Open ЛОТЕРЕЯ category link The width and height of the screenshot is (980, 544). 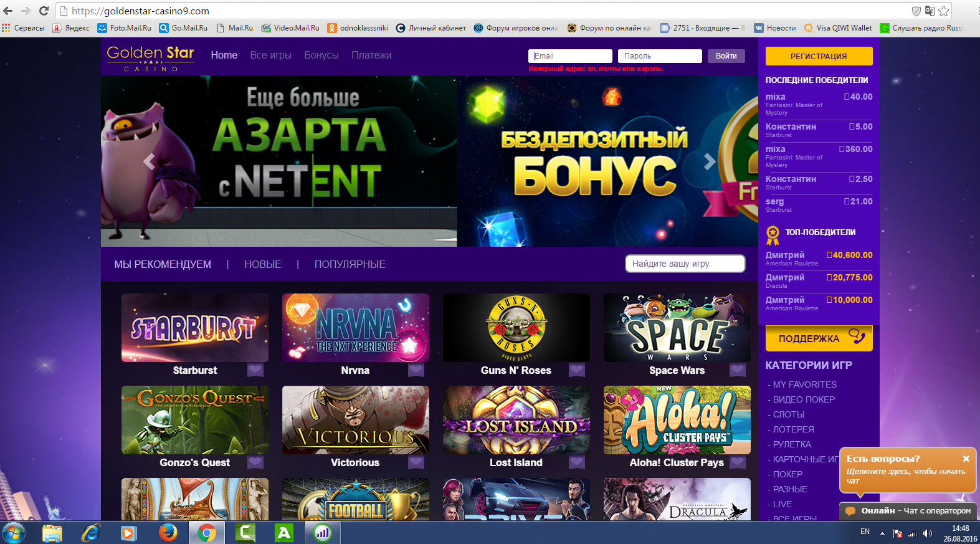[794, 429]
